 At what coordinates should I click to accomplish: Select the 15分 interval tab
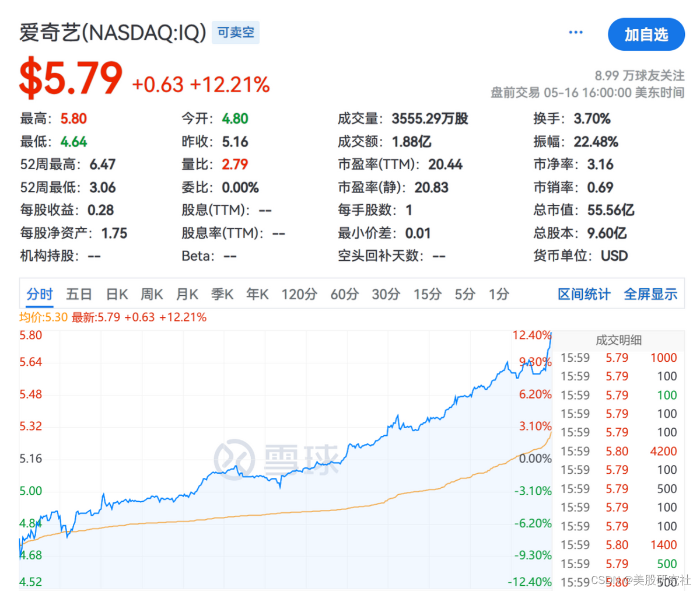point(428,294)
